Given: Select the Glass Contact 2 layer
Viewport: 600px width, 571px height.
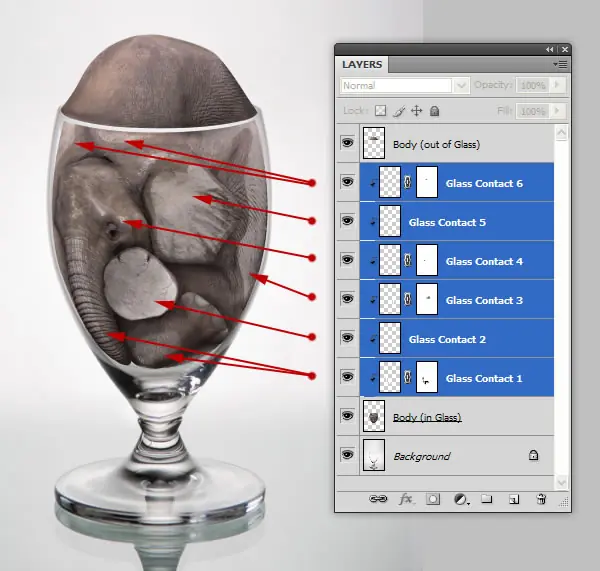Looking at the screenshot, I should 457,338.
